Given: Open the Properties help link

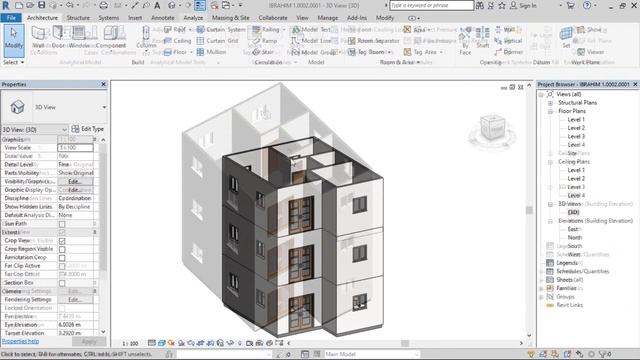Looking at the screenshot, I should click(20, 341).
